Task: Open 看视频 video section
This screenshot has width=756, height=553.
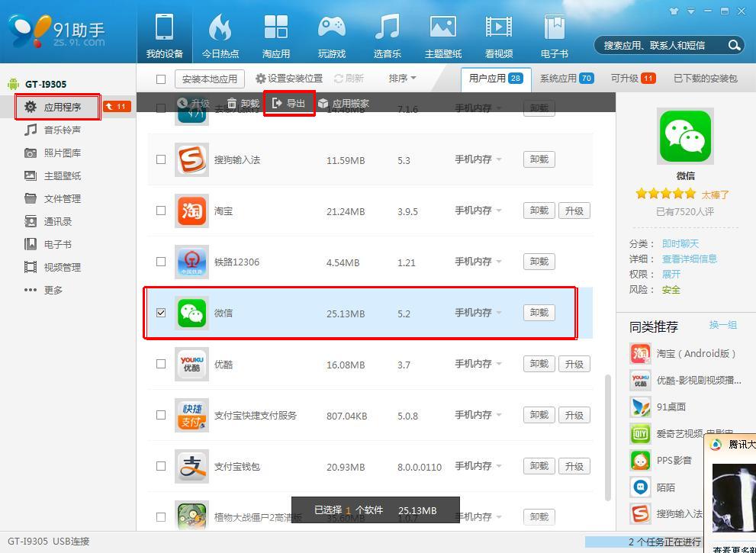Action: coord(499,37)
